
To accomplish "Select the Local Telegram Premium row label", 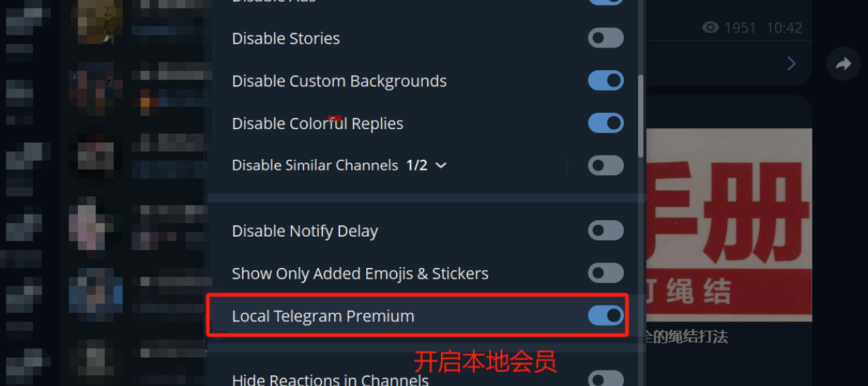I will click(x=323, y=316).
